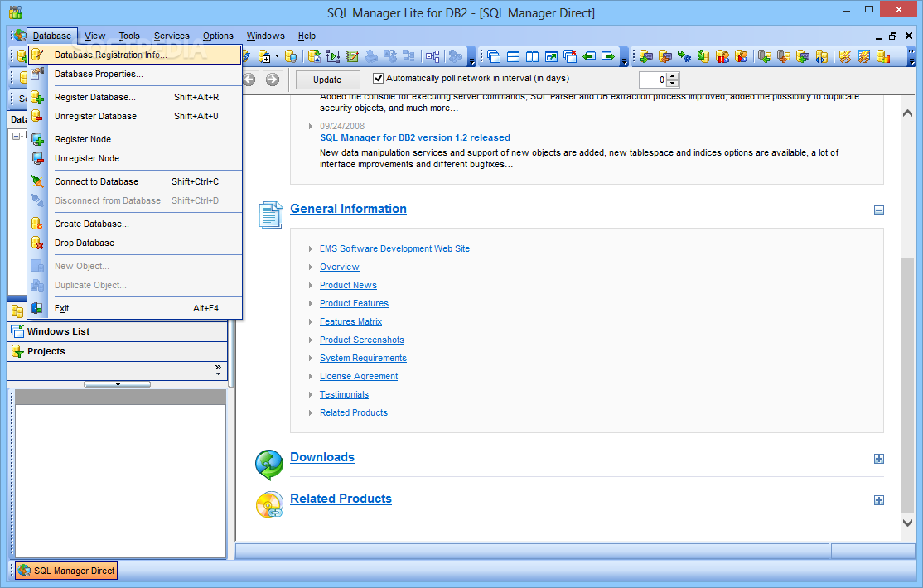This screenshot has width=923, height=588.
Task: Choose Drop Database menu entry
Action: (x=135, y=243)
